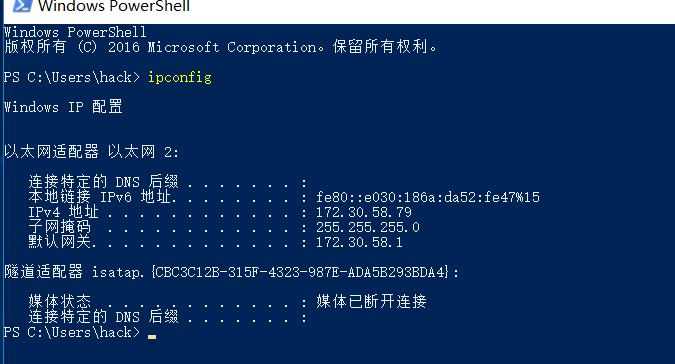This screenshot has width=675, height=364.
Task: Click the ipconfig command text
Action: pyautogui.click(x=180, y=77)
